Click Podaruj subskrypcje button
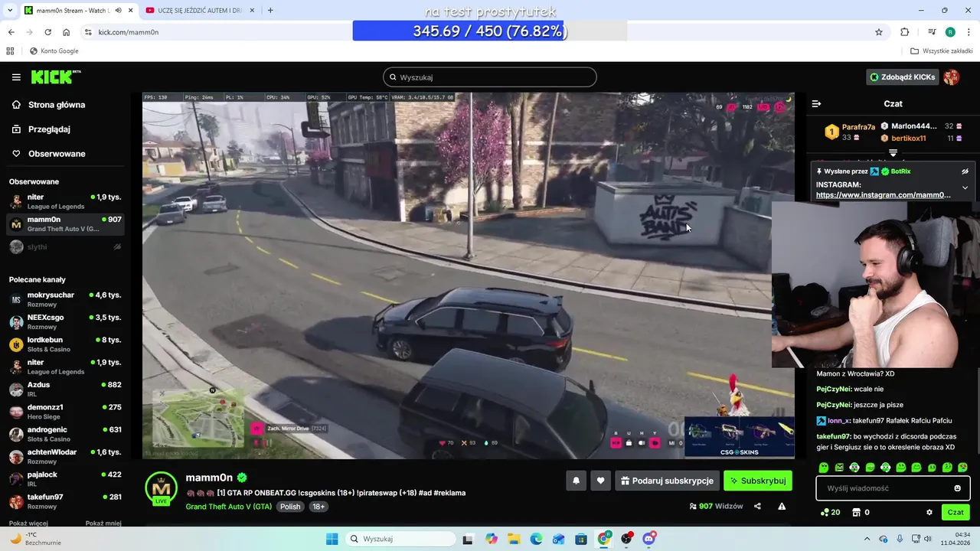This screenshot has height=551, width=980. click(x=667, y=481)
